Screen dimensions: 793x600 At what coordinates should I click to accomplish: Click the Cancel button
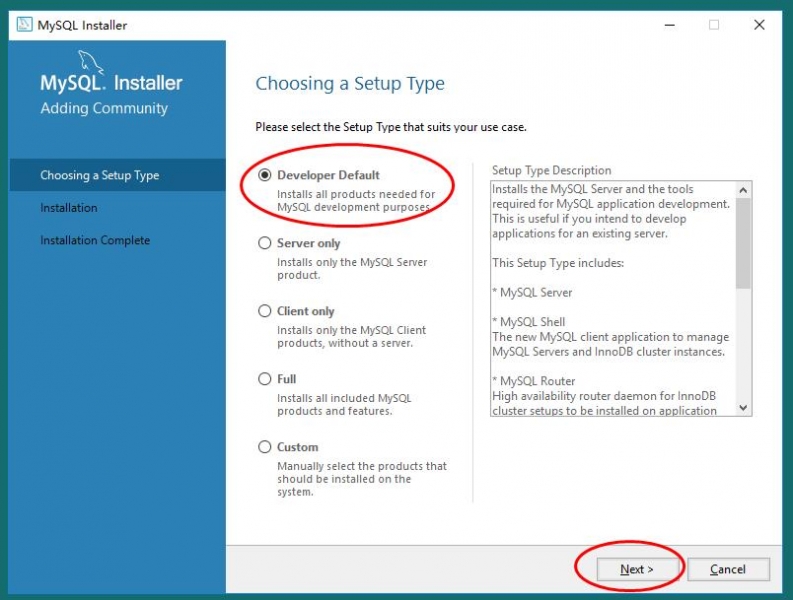728,569
